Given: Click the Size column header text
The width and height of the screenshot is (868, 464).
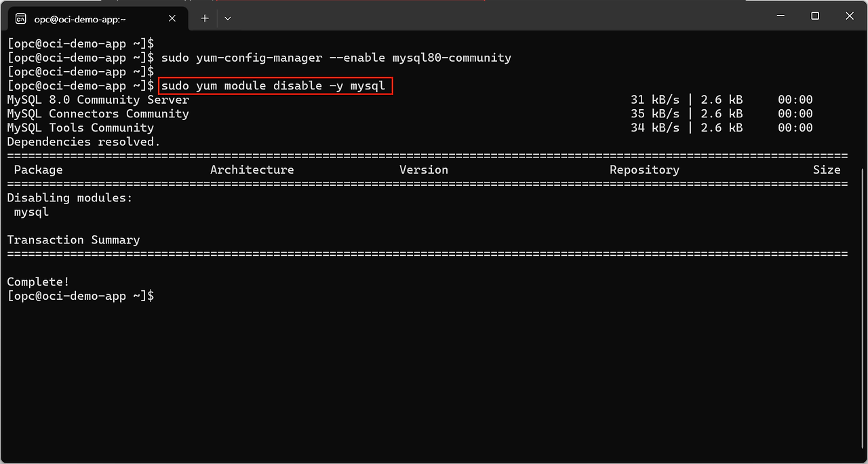Looking at the screenshot, I should (x=826, y=170).
